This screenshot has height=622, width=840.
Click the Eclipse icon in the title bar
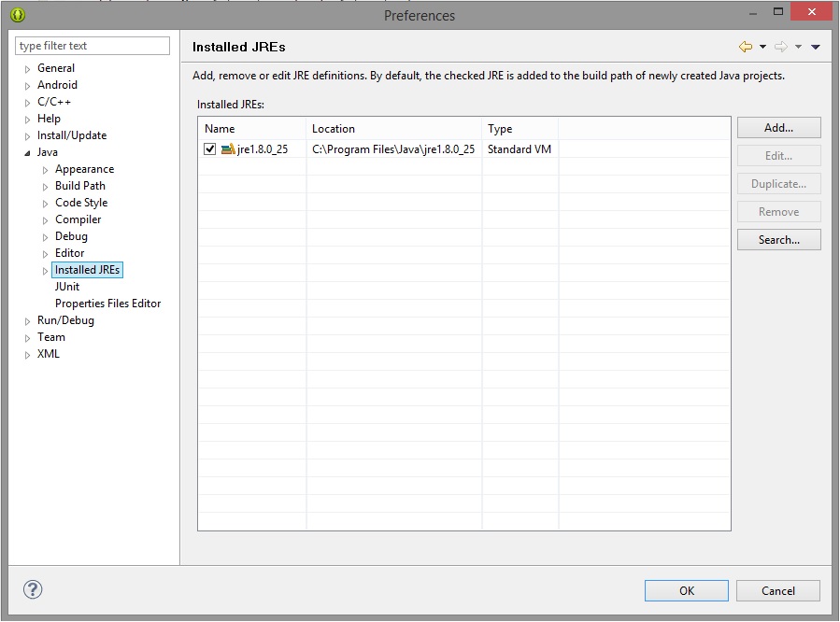(18, 15)
